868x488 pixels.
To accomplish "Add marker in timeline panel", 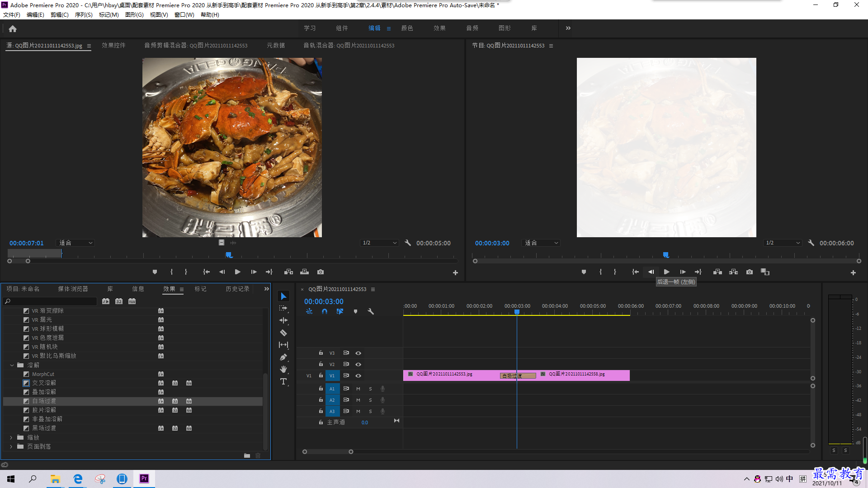I will (x=355, y=311).
